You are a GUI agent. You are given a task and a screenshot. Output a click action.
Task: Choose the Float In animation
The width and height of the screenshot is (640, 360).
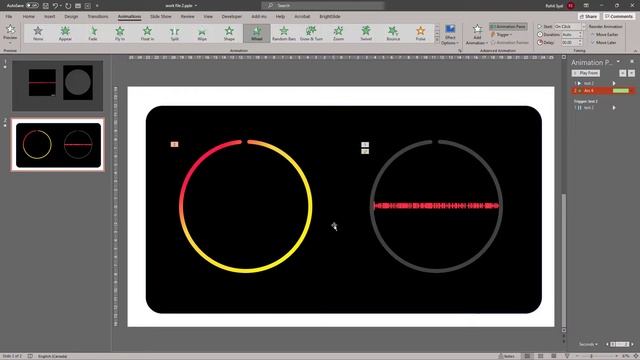[x=147, y=33]
